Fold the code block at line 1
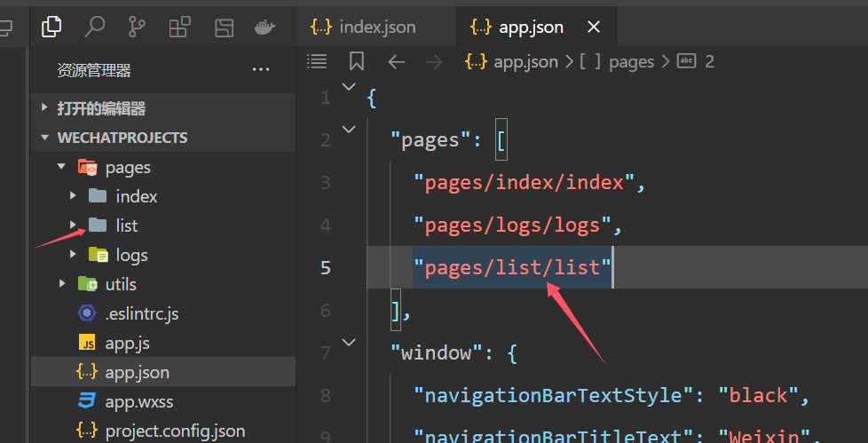This screenshot has width=868, height=443. (x=349, y=86)
